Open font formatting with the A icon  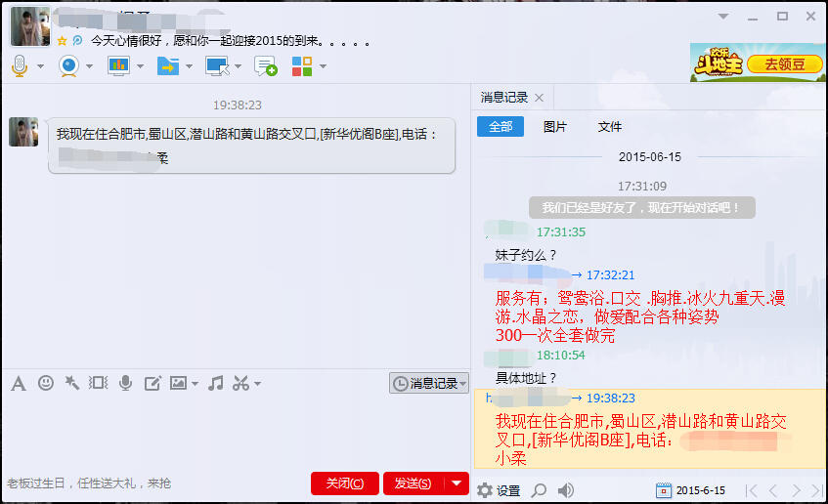coord(18,383)
